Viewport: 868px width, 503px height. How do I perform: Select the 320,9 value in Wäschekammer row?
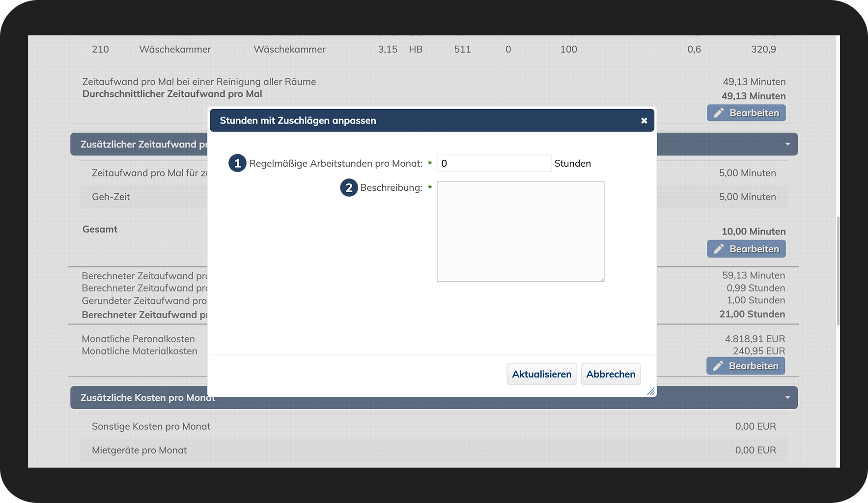(x=763, y=49)
